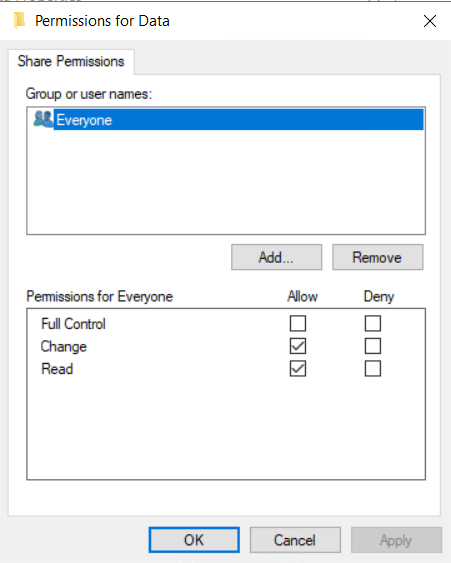Uncheck Allow for Read permission
The image size is (451, 563).
tap(298, 369)
